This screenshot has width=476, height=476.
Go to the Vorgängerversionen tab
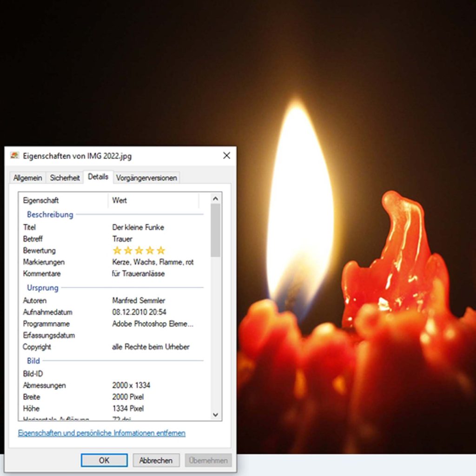[146, 178]
